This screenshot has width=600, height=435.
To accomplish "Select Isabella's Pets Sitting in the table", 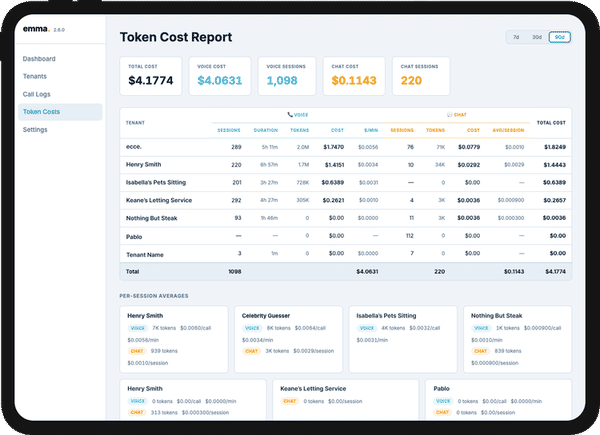I will [156, 182].
